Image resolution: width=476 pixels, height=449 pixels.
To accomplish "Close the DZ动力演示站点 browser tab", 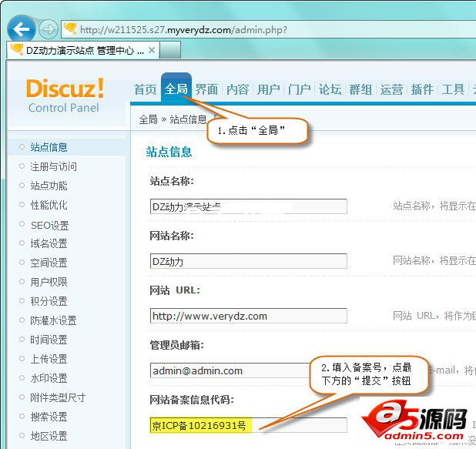I will pos(152,50).
